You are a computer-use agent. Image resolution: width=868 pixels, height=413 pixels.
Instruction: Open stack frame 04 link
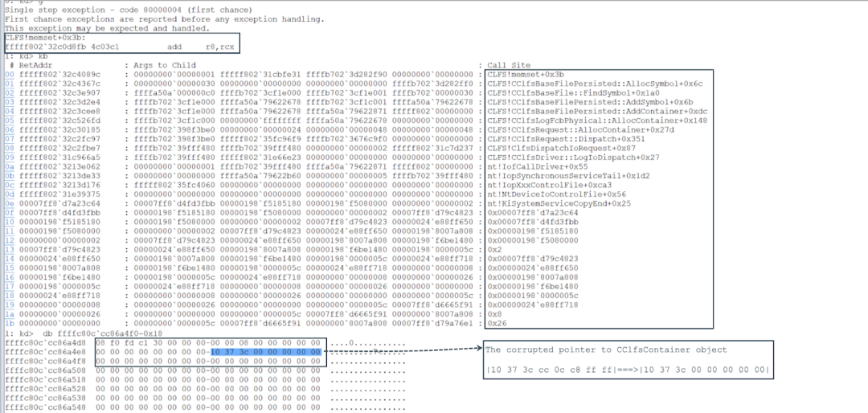coord(10,110)
